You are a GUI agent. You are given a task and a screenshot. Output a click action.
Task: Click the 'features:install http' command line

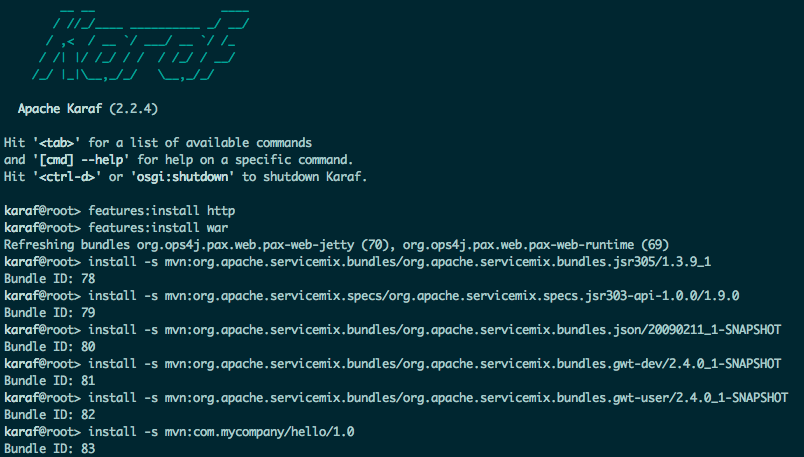pyautogui.click(x=119, y=211)
